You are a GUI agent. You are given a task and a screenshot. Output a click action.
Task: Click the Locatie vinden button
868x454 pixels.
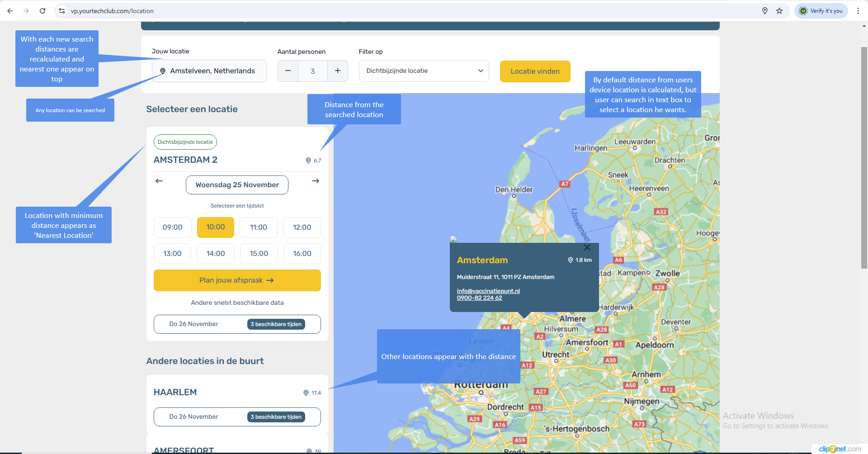535,71
